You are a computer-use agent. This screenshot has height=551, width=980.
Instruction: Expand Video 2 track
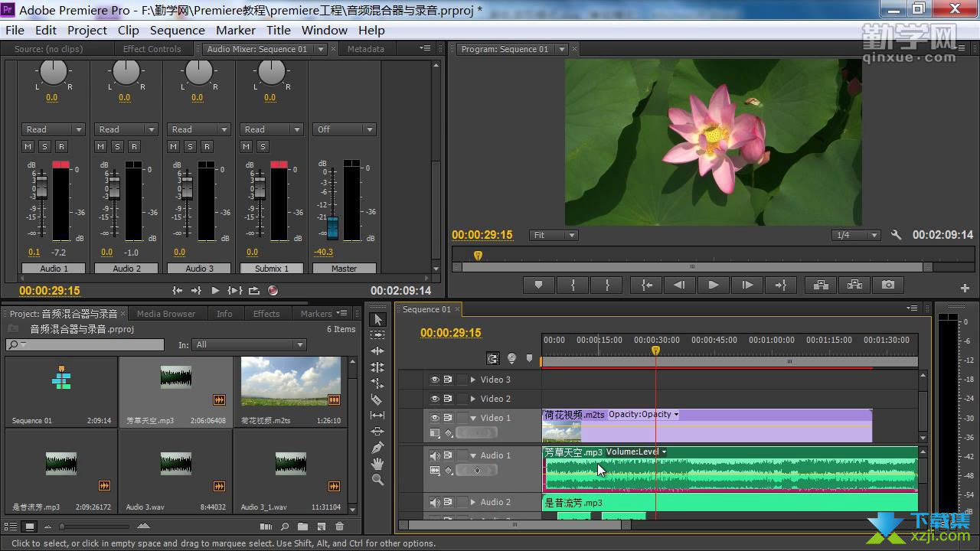pyautogui.click(x=472, y=399)
